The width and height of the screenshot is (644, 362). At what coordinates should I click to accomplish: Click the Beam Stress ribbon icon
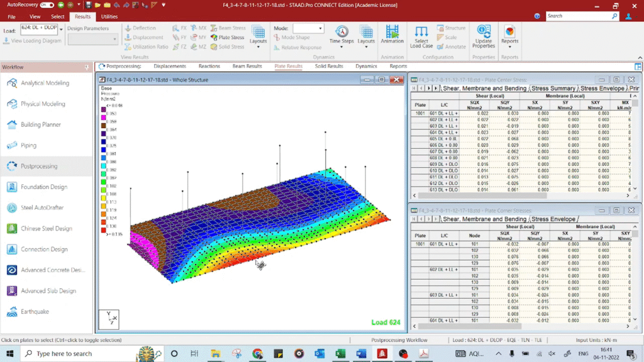pos(214,28)
